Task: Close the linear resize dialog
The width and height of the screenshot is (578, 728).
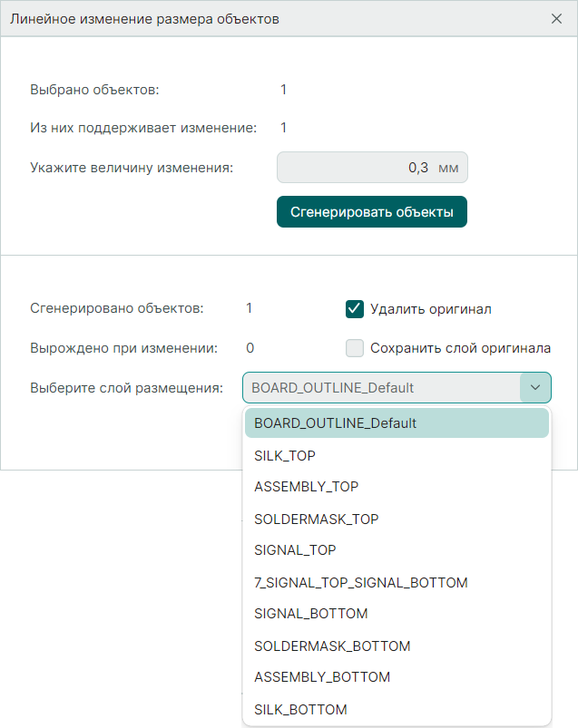Action: coord(556,18)
